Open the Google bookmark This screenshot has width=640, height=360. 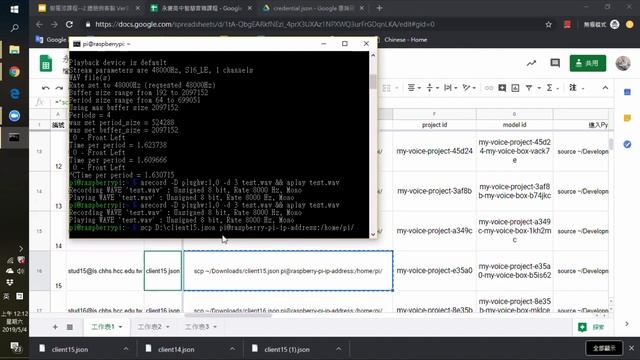(51, 40)
